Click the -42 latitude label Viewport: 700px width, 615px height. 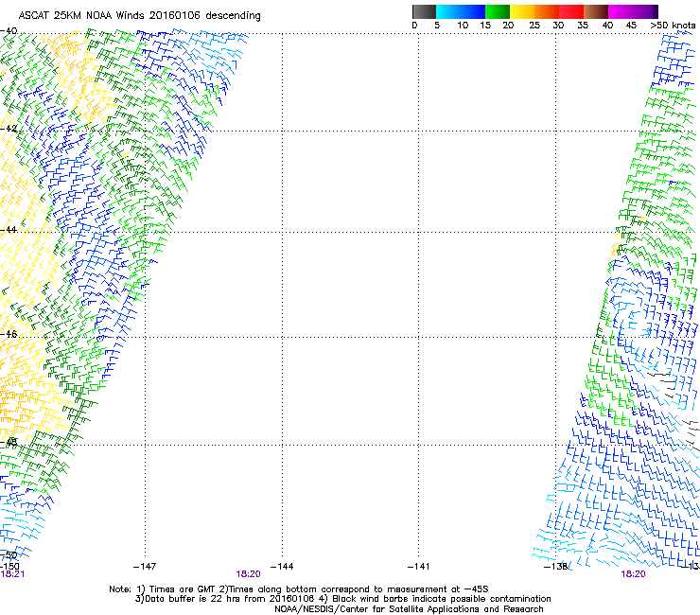[9, 128]
